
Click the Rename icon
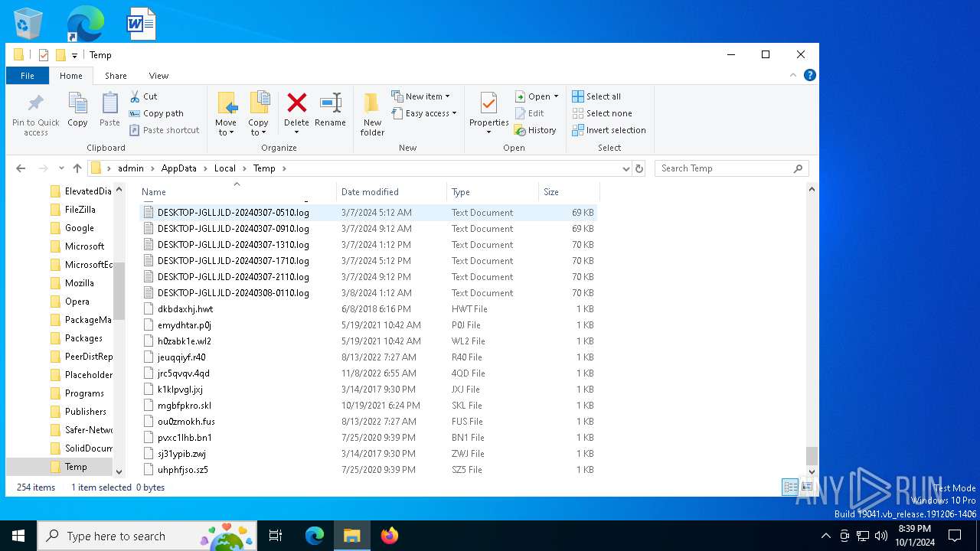[x=330, y=109]
